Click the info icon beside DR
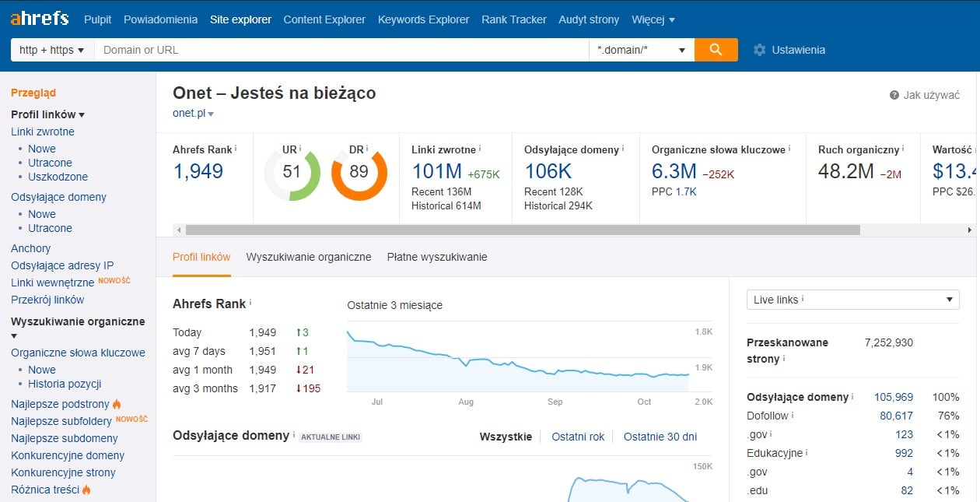This screenshot has height=502, width=980. click(367, 148)
